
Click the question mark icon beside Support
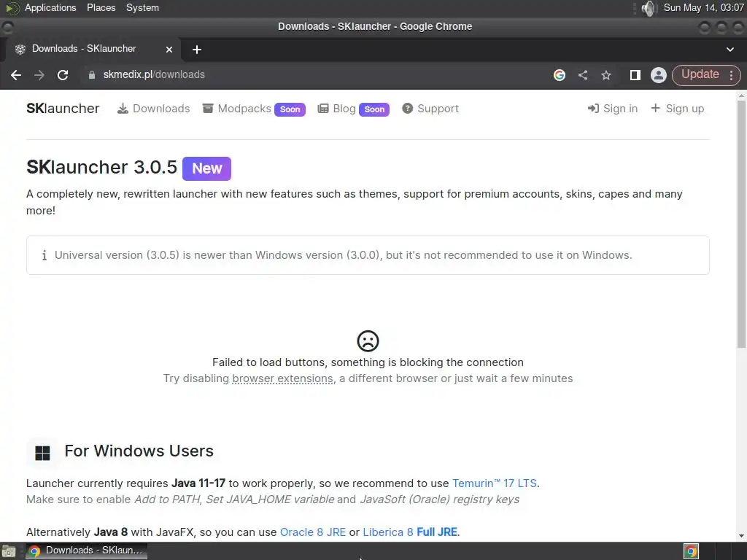[x=407, y=109]
